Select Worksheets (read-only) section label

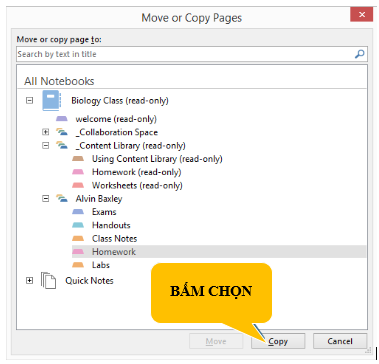[x=137, y=186]
